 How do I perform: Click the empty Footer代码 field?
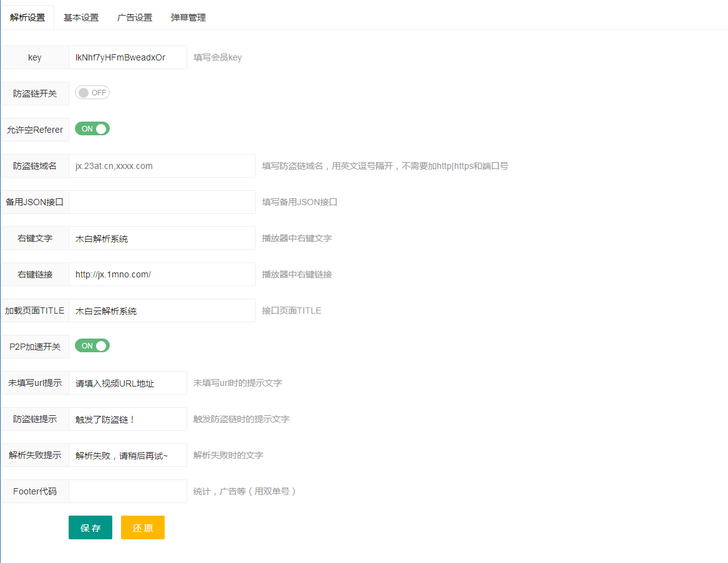click(x=128, y=491)
